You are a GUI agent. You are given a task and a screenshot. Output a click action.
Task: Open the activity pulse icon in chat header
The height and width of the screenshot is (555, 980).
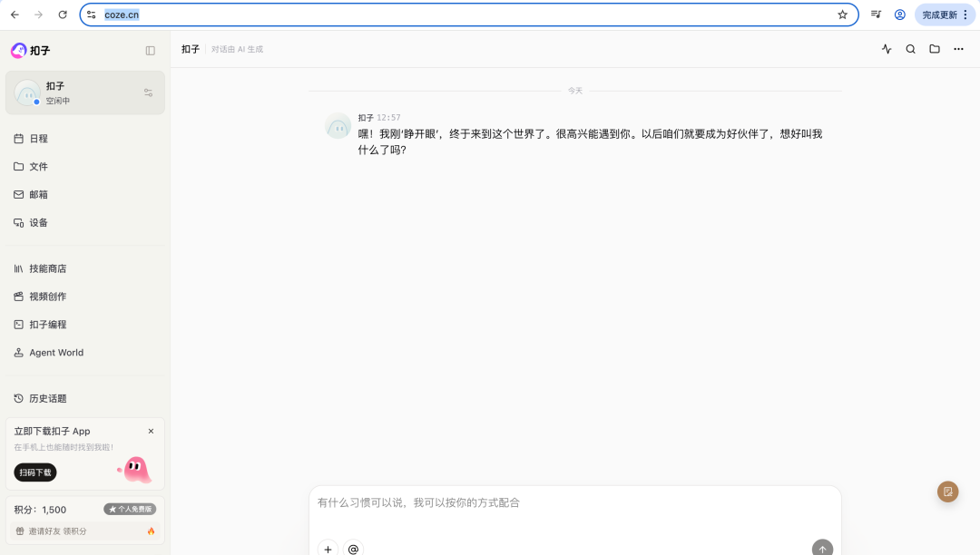click(x=887, y=49)
